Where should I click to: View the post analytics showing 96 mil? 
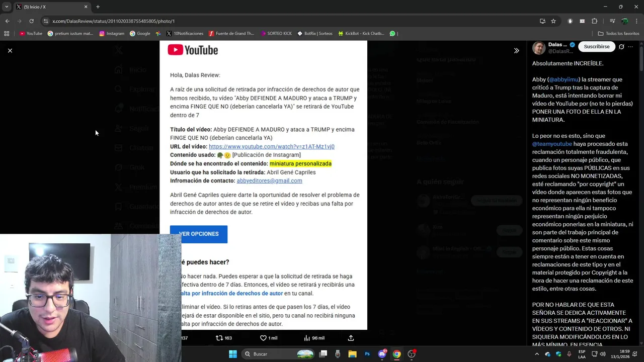click(x=314, y=338)
